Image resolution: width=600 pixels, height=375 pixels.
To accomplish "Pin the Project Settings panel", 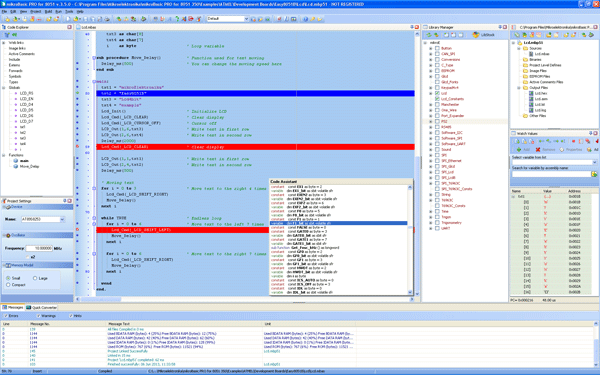I will 65,201.
